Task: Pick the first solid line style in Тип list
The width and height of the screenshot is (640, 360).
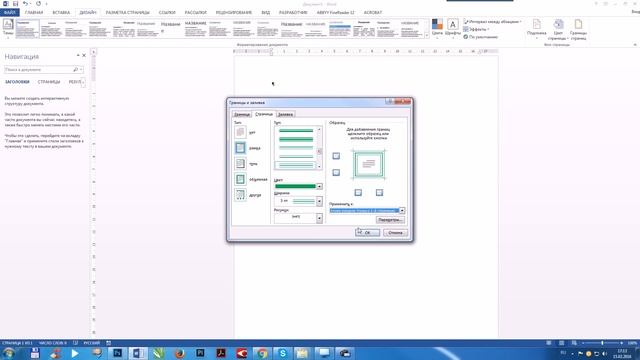Action: 296,131
